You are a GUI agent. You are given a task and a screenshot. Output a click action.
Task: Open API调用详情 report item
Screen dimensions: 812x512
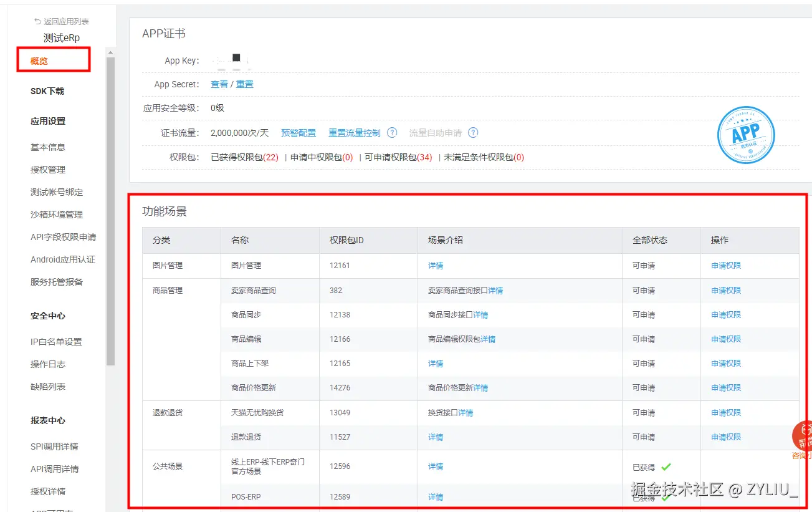(55, 469)
